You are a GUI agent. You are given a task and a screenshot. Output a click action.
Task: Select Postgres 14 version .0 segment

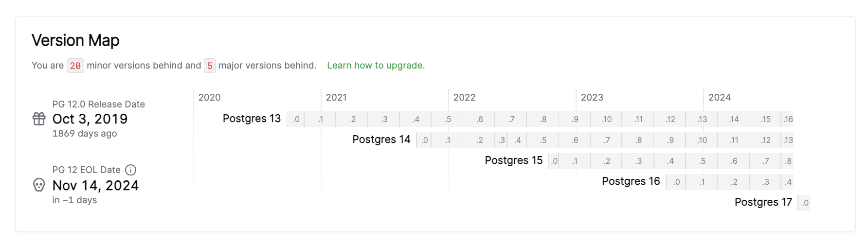424,140
